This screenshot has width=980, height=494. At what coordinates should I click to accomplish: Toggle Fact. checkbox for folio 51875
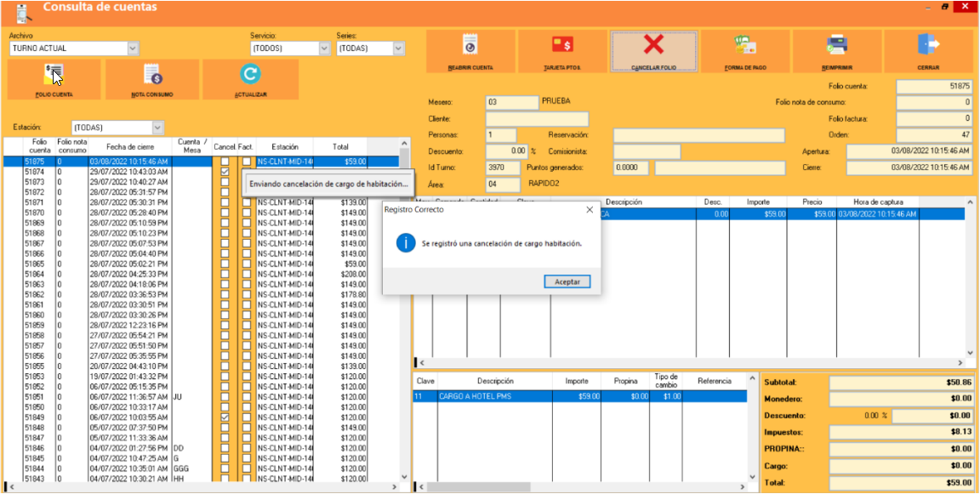coord(247,162)
